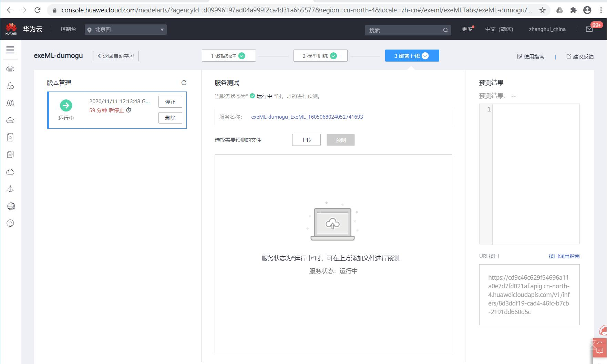Click the 预测 button
607x364 pixels.
click(x=341, y=140)
